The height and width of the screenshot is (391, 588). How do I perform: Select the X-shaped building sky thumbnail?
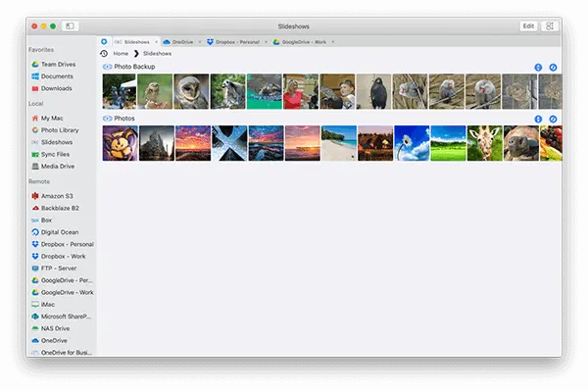[229, 143]
